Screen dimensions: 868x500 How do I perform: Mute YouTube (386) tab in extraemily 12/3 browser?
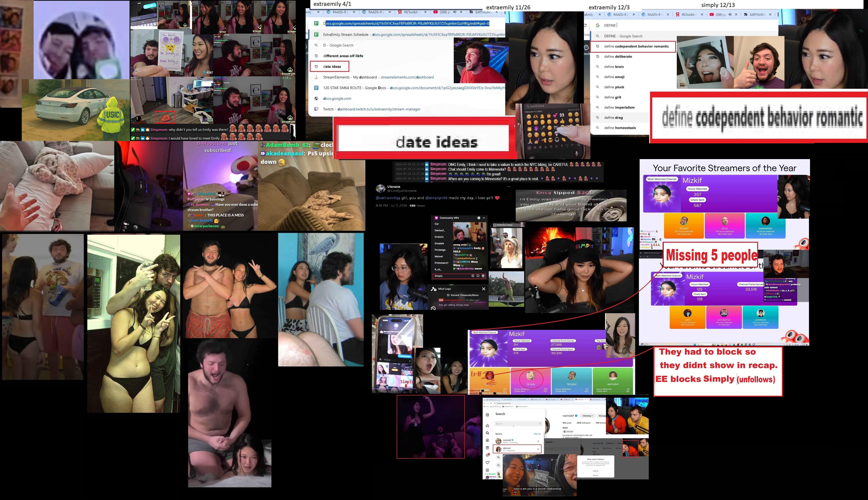point(730,14)
